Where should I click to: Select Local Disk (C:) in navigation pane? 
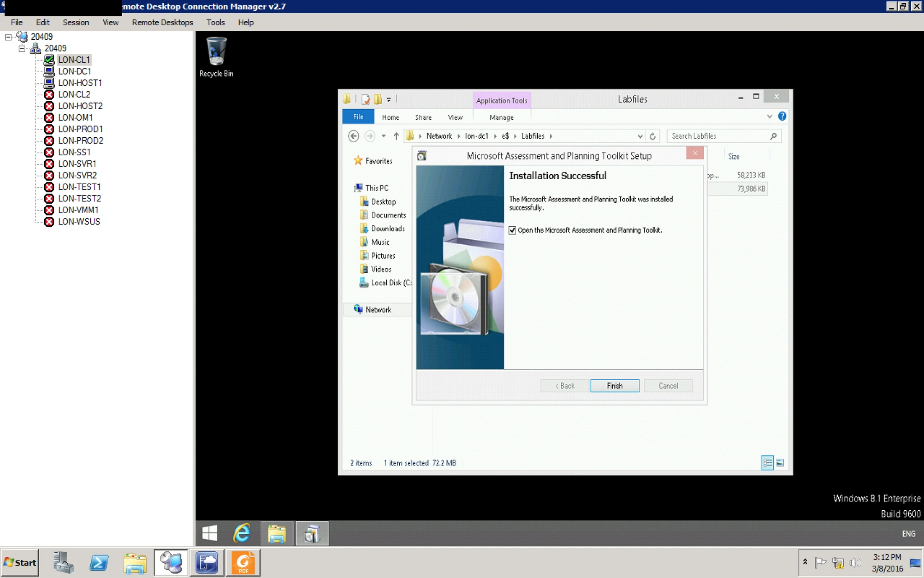386,283
